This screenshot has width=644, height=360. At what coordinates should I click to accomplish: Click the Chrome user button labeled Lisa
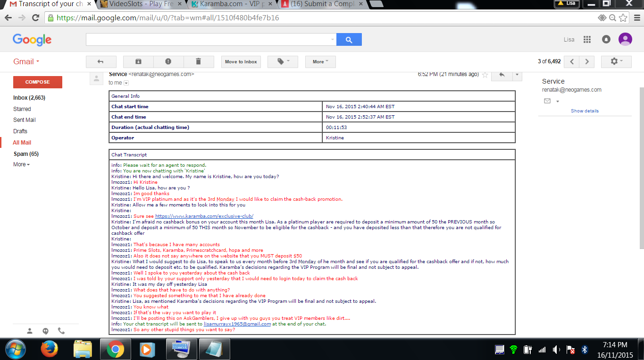click(x=567, y=3)
